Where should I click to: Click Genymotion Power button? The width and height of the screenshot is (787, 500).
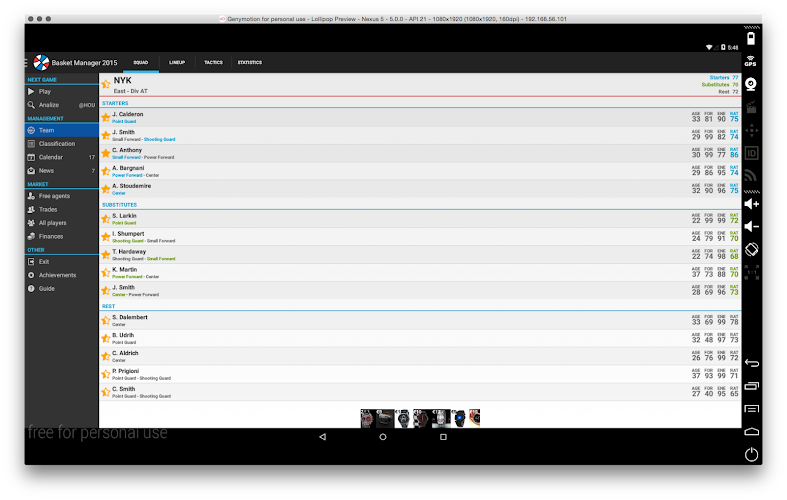click(751, 454)
